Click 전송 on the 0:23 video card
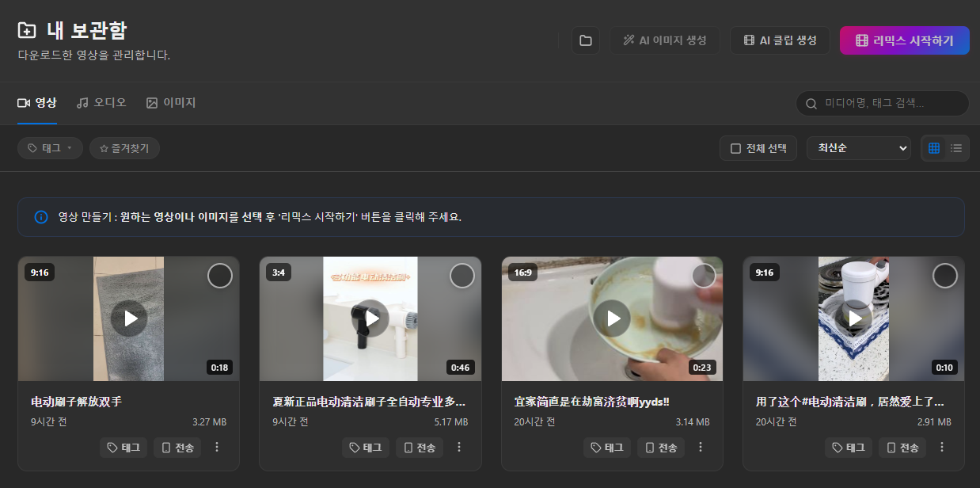This screenshot has width=980, height=488. click(661, 448)
